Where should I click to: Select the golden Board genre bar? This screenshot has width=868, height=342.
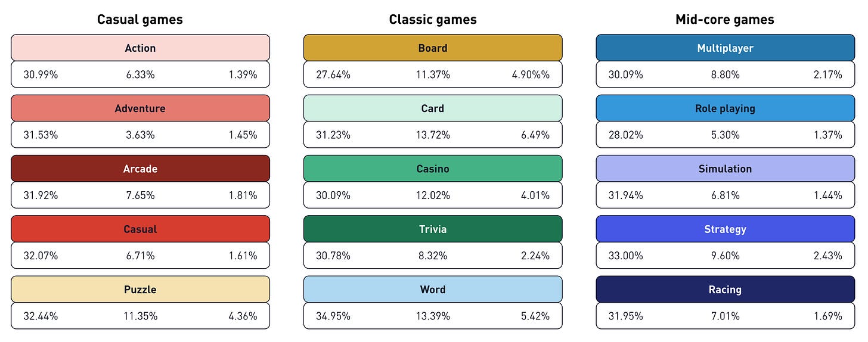coord(433,48)
